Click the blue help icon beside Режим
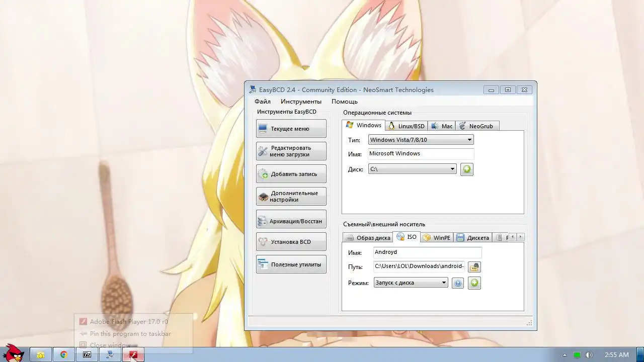Image resolution: width=644 pixels, height=362 pixels. [x=457, y=284]
